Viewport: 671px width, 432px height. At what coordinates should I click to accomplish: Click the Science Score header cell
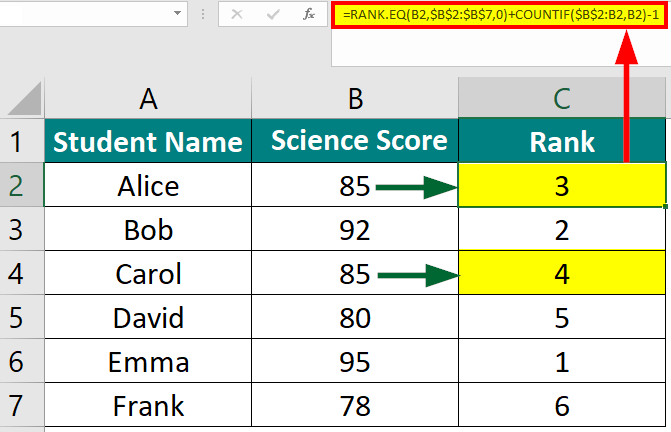tap(355, 141)
